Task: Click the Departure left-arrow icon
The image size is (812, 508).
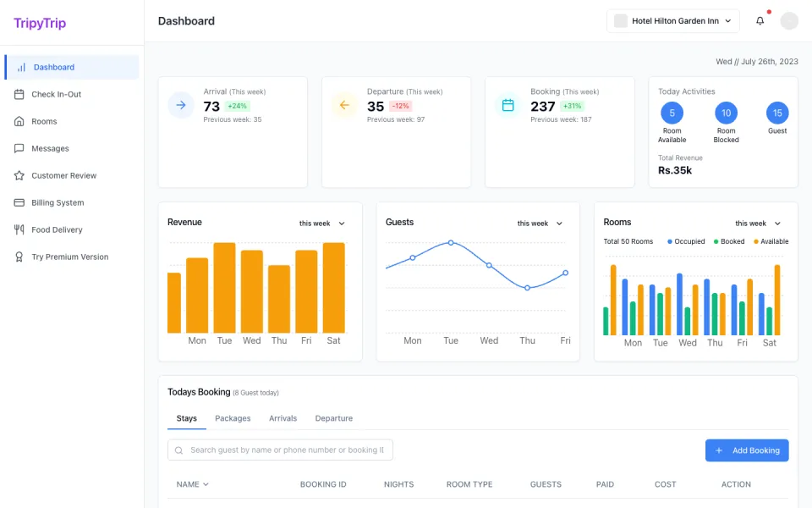Action: (x=344, y=105)
